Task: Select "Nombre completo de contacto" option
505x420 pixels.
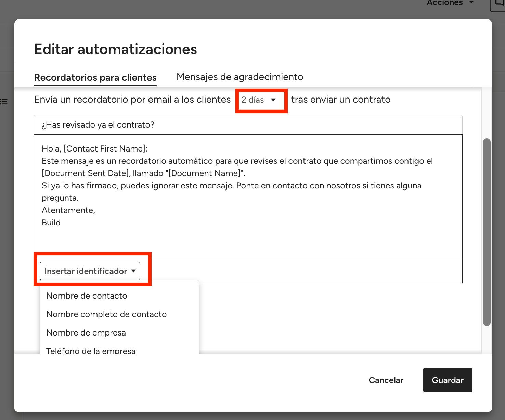Action: click(106, 314)
